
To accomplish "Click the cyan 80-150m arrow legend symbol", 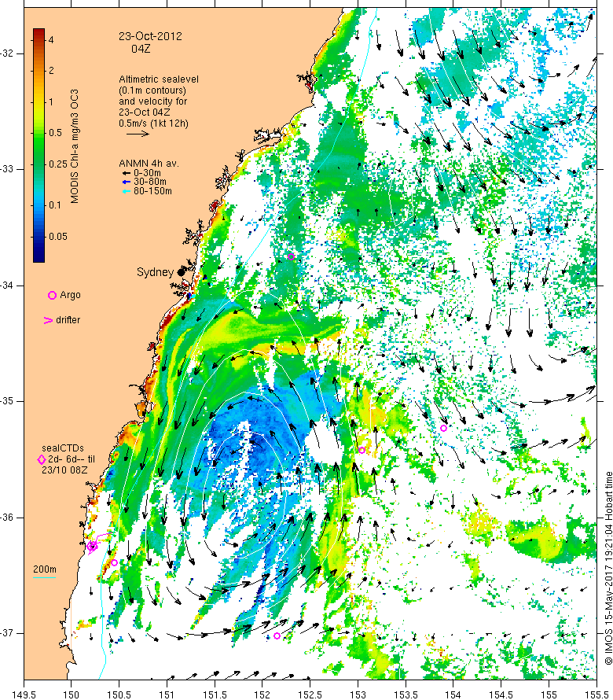I will [x=127, y=191].
